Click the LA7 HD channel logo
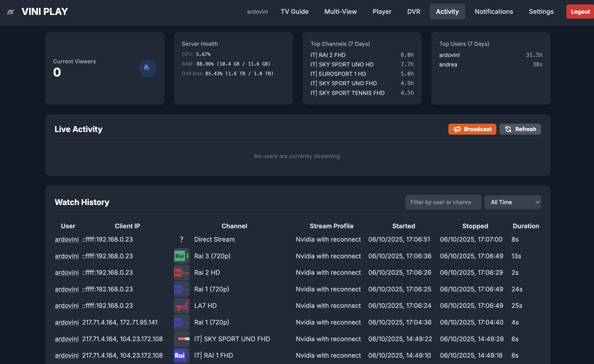The width and height of the screenshot is (594, 364). tap(181, 305)
